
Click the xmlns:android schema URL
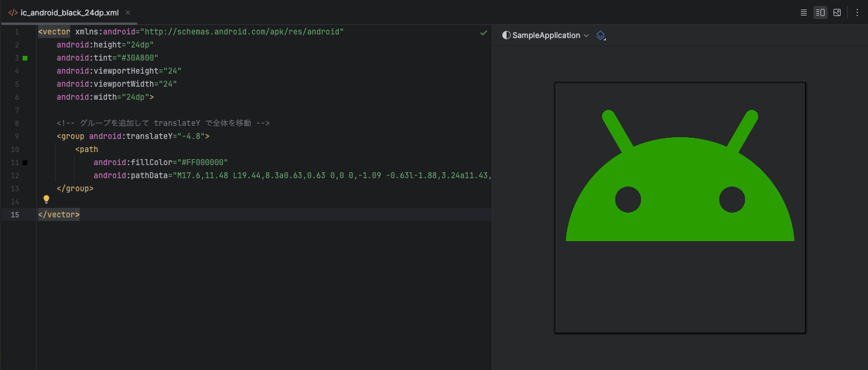[242, 31]
